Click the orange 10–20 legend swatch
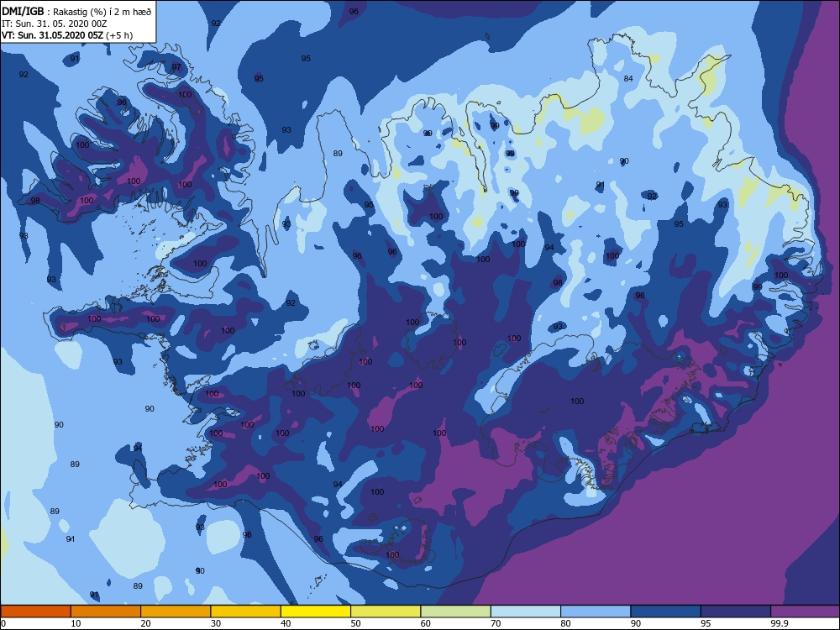 pyautogui.click(x=106, y=612)
